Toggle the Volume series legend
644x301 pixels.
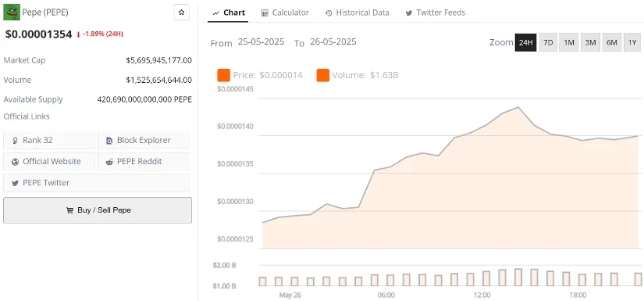tap(358, 75)
